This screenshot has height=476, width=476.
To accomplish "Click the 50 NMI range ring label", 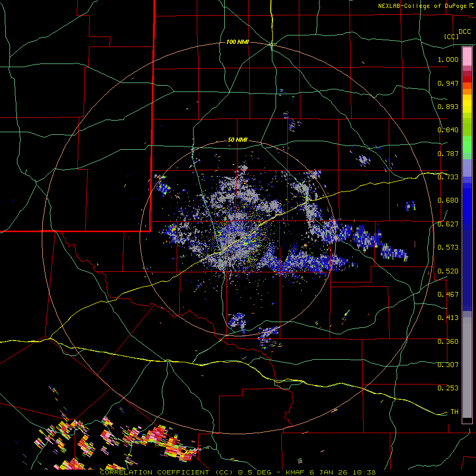I will 237,140.
